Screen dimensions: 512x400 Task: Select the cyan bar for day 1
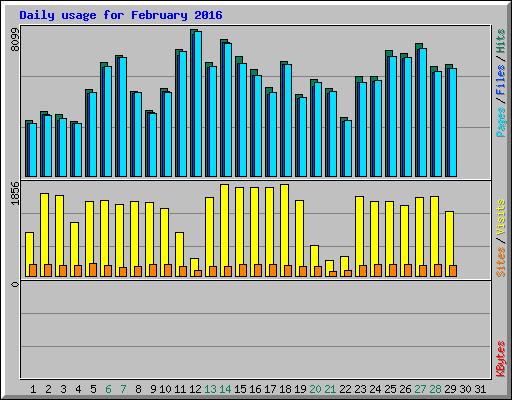[33, 150]
